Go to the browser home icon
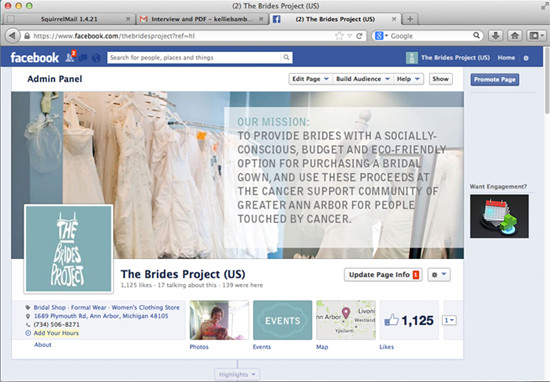550x382 pixels. point(515,35)
